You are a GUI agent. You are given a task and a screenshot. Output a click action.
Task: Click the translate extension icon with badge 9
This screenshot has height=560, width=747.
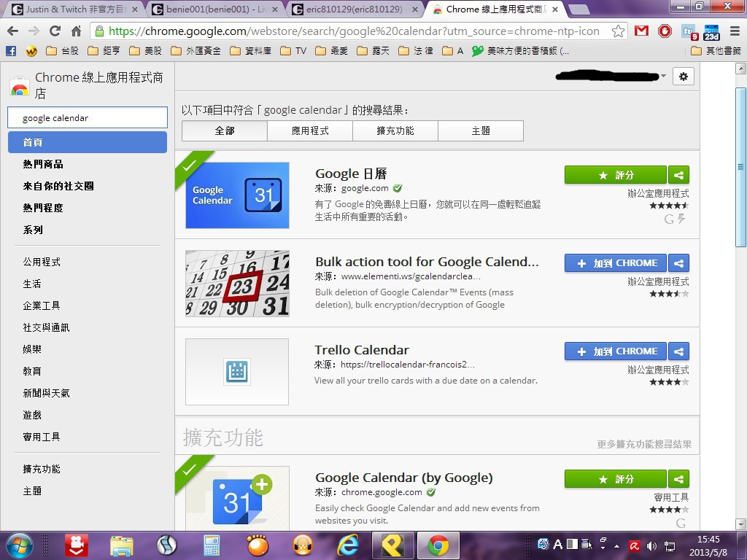(689, 32)
